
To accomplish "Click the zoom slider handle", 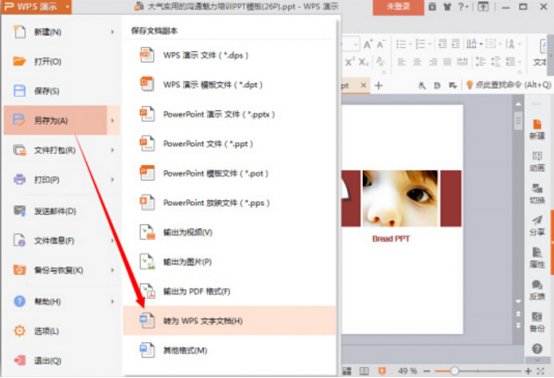I will 454,371.
